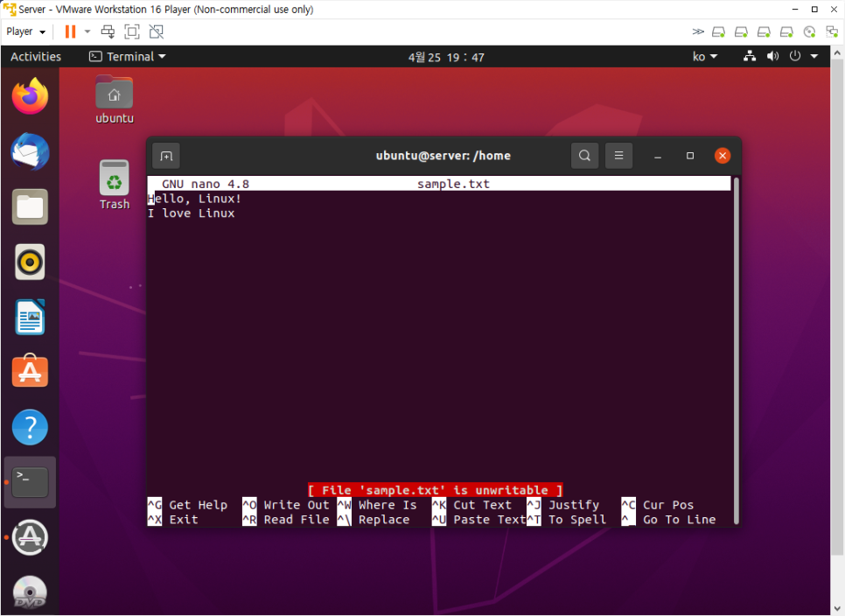This screenshot has width=845, height=616.
Task: Enter VMware full screen mode
Action: click(x=132, y=31)
